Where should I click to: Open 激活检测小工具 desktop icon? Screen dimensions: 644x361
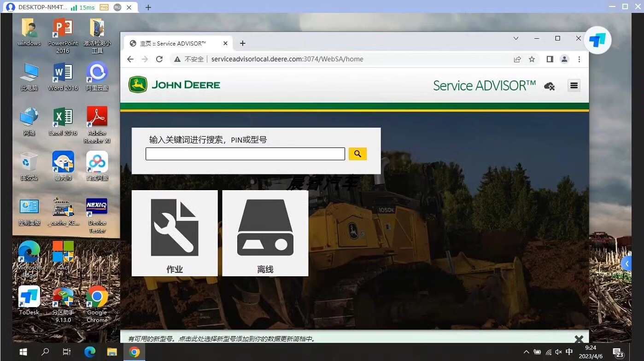click(97, 36)
